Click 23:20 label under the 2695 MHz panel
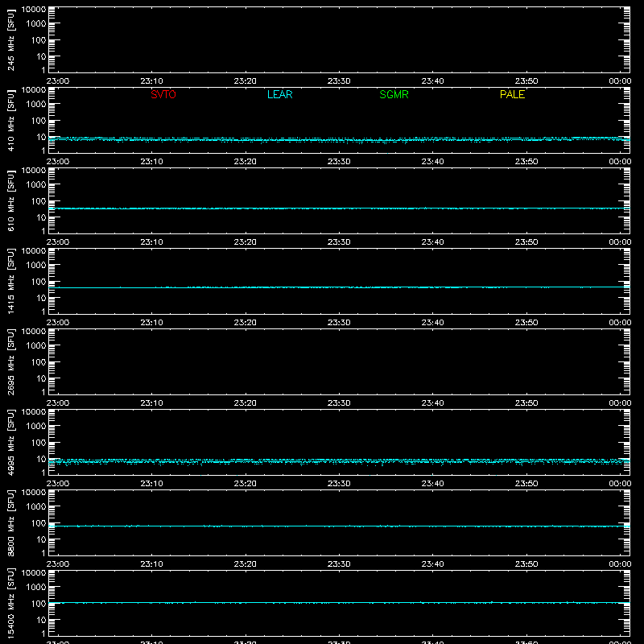This screenshot has height=644, width=644. click(x=246, y=403)
